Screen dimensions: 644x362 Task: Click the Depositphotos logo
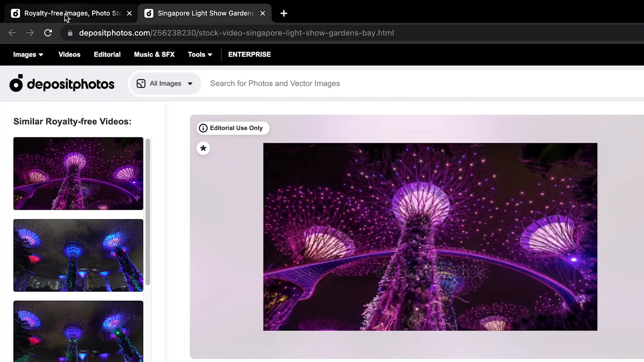[x=62, y=83]
